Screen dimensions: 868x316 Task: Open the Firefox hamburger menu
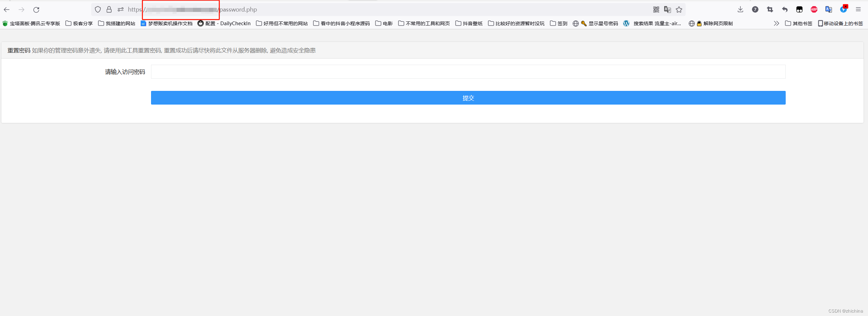[858, 10]
